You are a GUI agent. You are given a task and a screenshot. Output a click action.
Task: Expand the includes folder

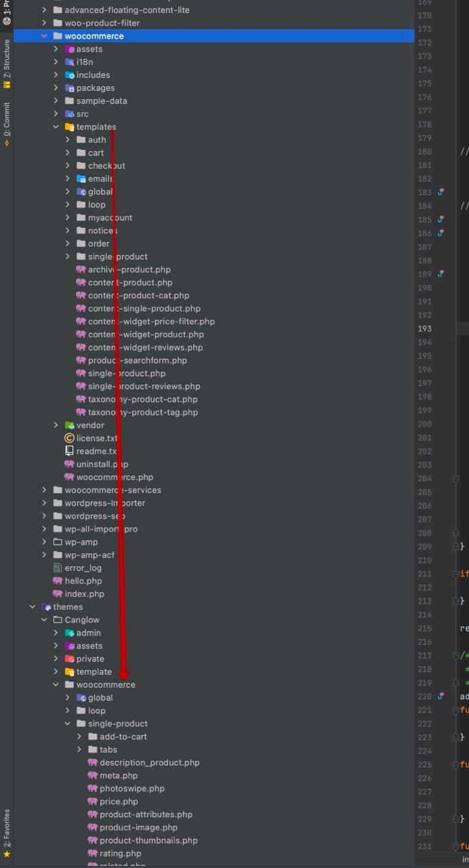[56, 75]
